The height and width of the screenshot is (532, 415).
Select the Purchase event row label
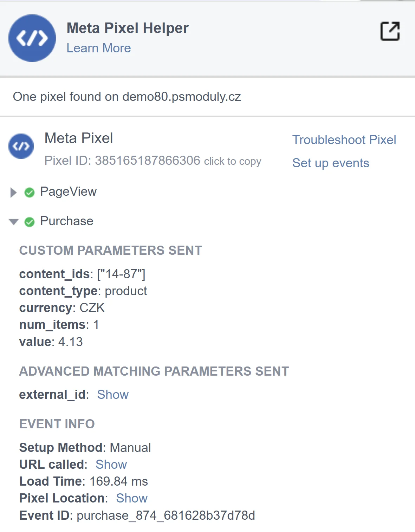[x=67, y=221]
